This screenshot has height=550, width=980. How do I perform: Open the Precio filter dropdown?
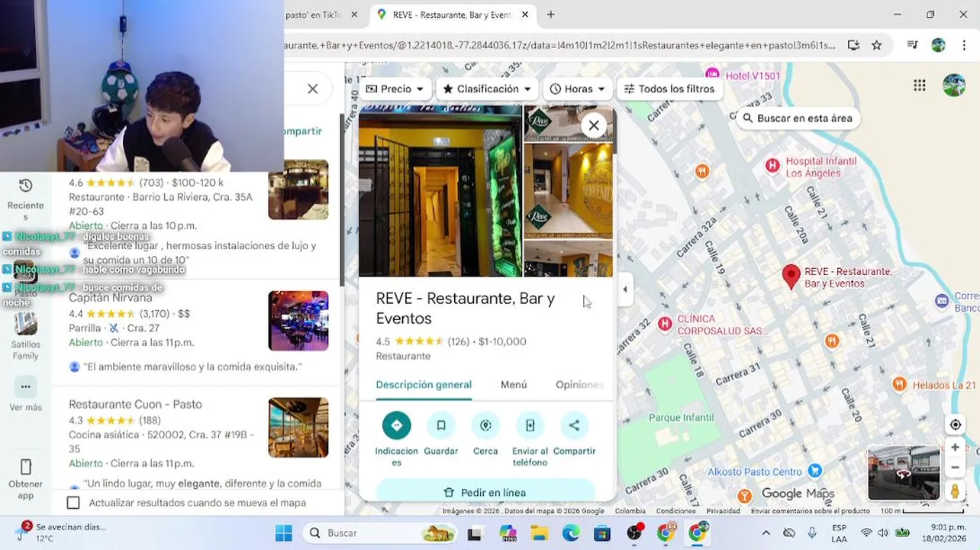click(x=394, y=89)
